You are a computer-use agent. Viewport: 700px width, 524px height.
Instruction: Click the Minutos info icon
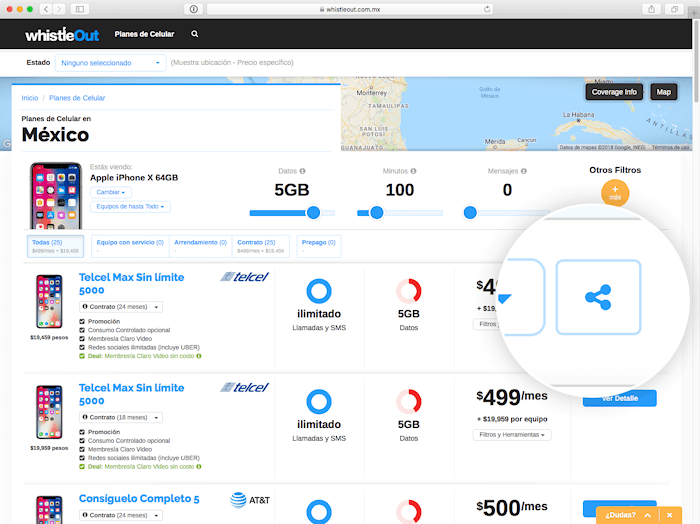413,171
